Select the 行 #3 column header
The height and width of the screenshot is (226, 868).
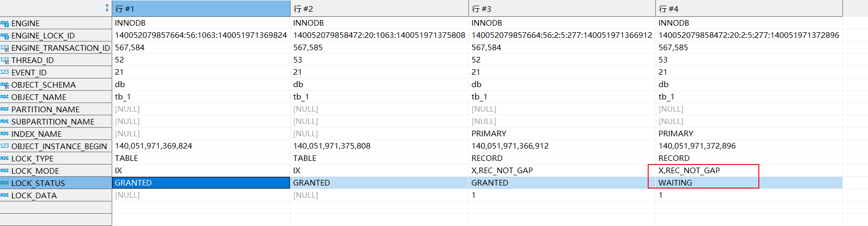point(562,9)
